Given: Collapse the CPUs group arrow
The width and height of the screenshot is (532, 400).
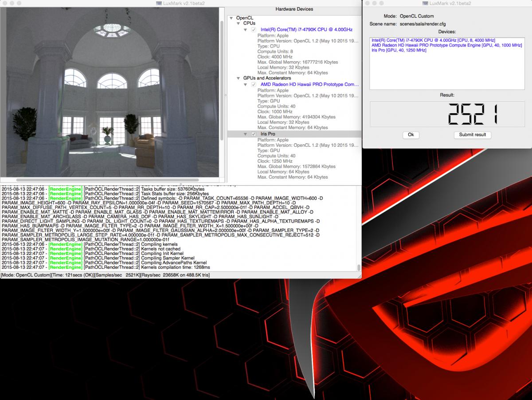Looking at the screenshot, I should pyautogui.click(x=238, y=24).
